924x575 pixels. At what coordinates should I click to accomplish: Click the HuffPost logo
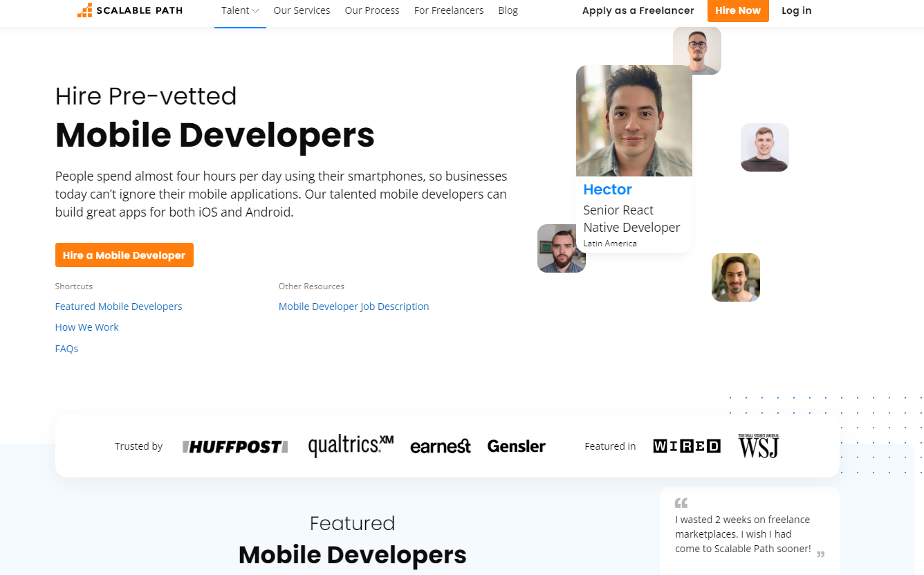235,447
